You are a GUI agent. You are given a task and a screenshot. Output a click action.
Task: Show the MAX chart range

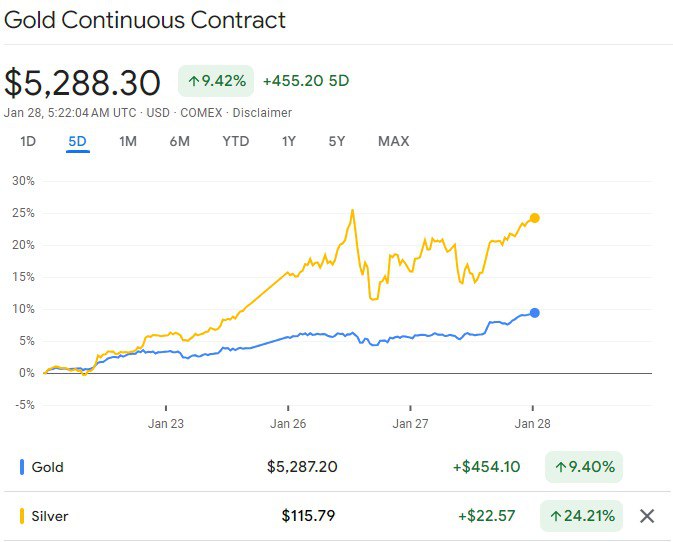click(393, 141)
